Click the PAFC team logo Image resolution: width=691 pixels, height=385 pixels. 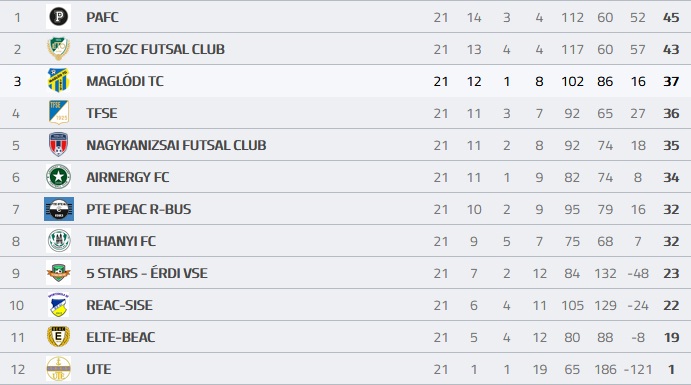click(59, 17)
